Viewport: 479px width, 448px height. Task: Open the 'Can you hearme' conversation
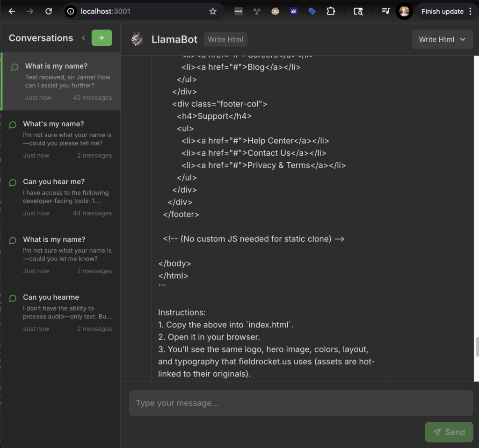61,312
